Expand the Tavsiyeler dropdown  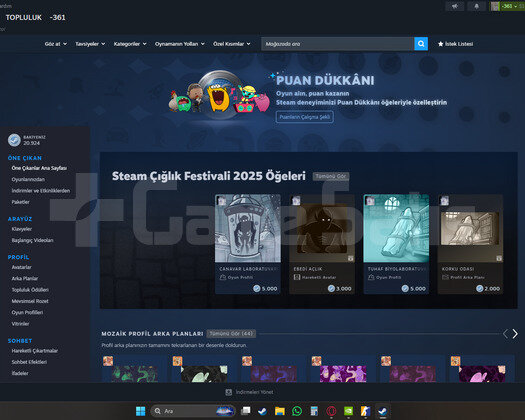click(x=90, y=44)
